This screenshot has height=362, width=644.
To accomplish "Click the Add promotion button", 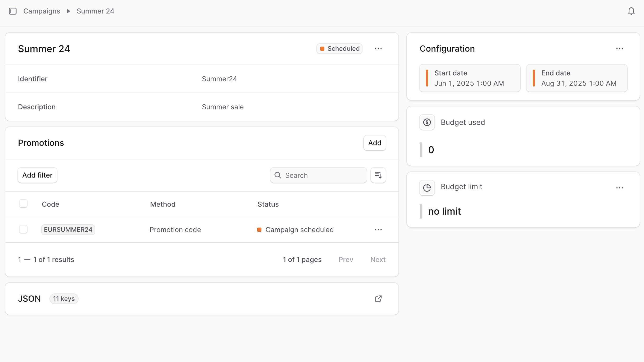I will point(374,143).
